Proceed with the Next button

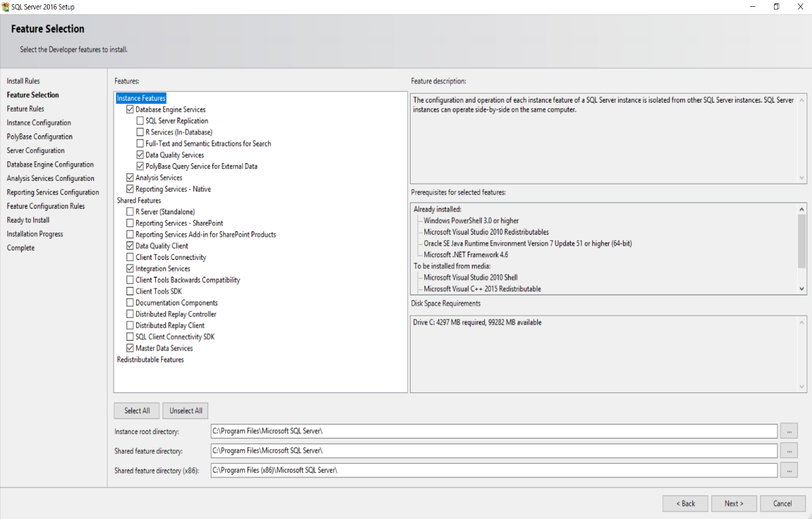click(x=734, y=503)
